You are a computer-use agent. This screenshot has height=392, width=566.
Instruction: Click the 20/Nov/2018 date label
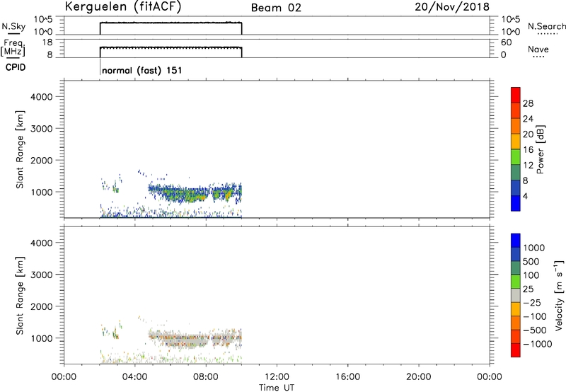[x=452, y=7]
